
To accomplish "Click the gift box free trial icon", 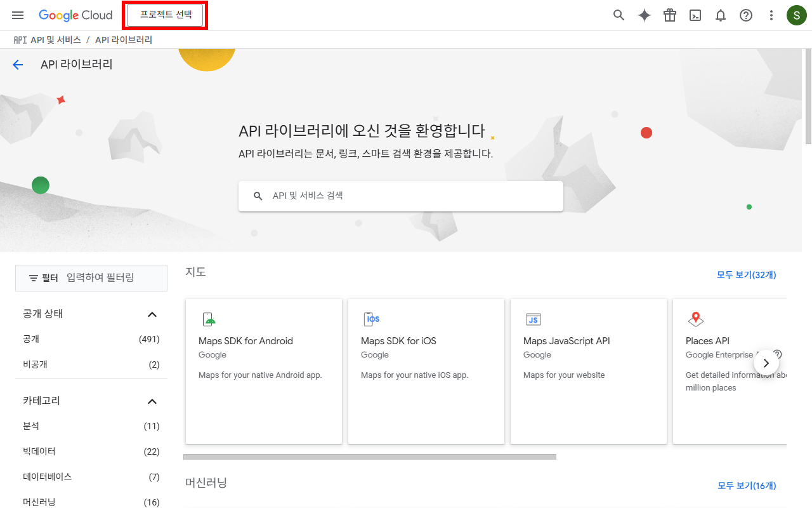I will tap(670, 15).
